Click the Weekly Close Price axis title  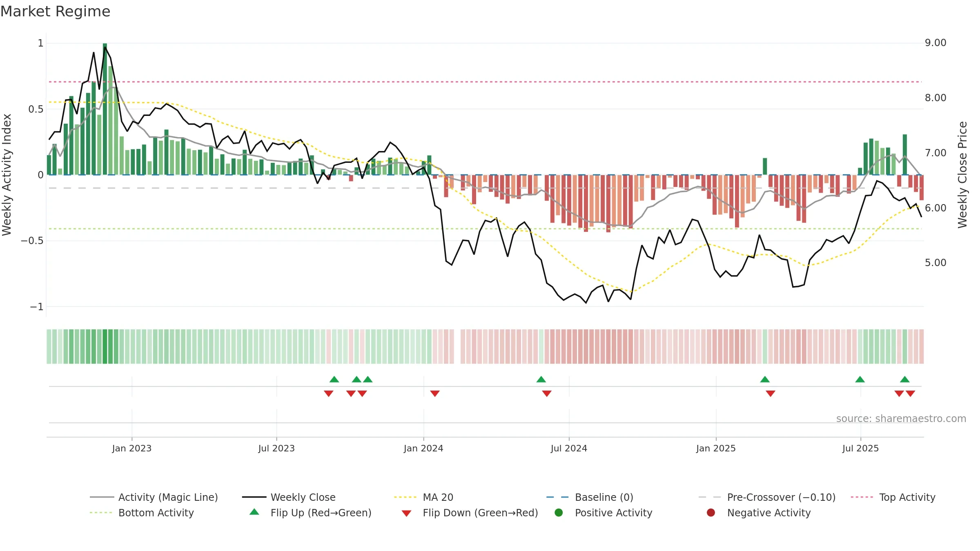coord(962,175)
